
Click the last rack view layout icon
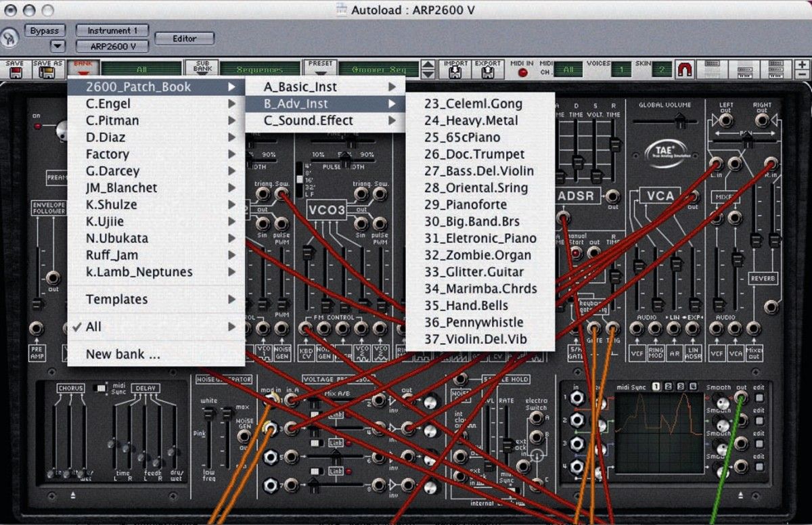[775, 68]
